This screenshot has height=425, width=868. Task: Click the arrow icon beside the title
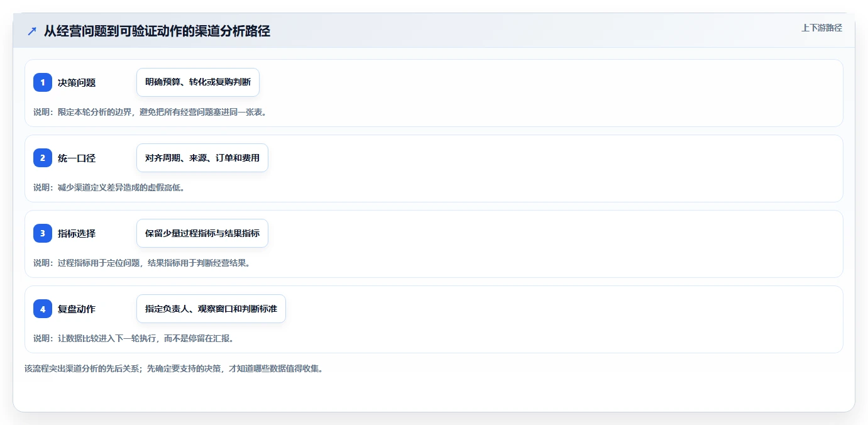32,31
